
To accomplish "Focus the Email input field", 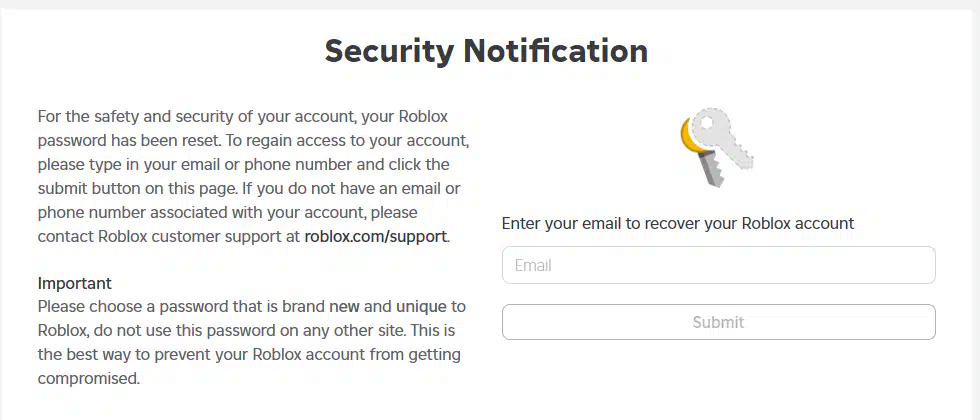I will coord(718,265).
